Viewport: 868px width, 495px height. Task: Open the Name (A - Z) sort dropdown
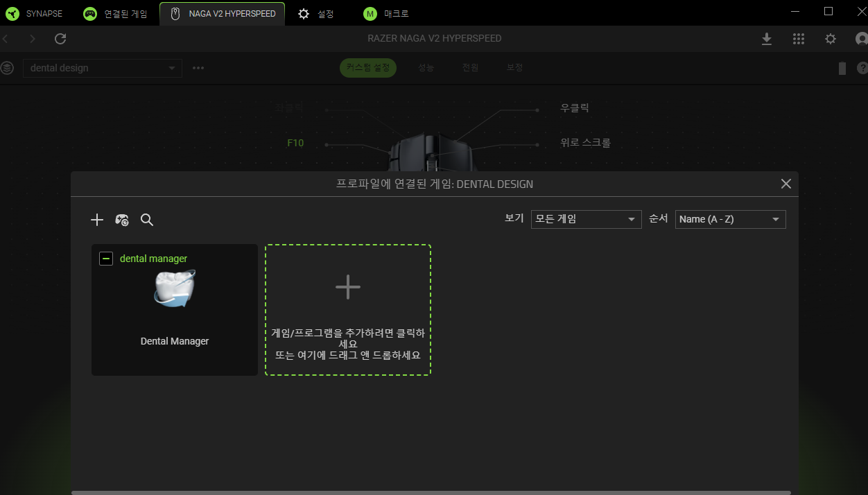tap(731, 219)
